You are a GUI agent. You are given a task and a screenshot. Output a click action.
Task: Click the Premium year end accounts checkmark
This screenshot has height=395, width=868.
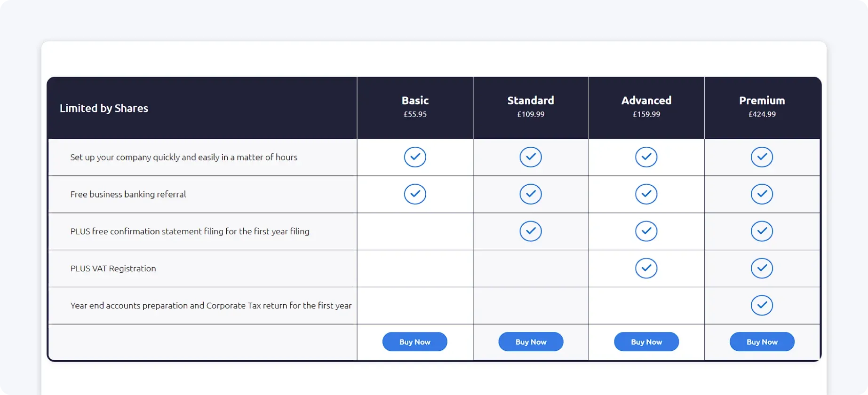(x=762, y=305)
